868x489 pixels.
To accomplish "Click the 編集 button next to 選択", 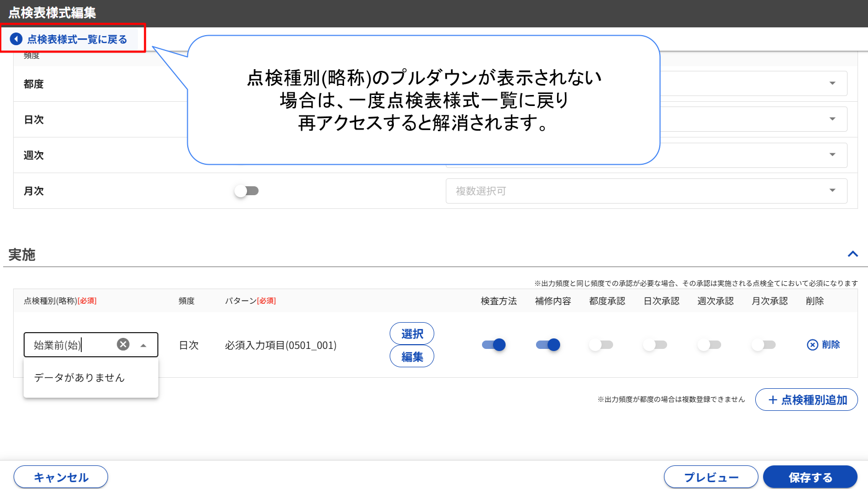I will coord(412,356).
